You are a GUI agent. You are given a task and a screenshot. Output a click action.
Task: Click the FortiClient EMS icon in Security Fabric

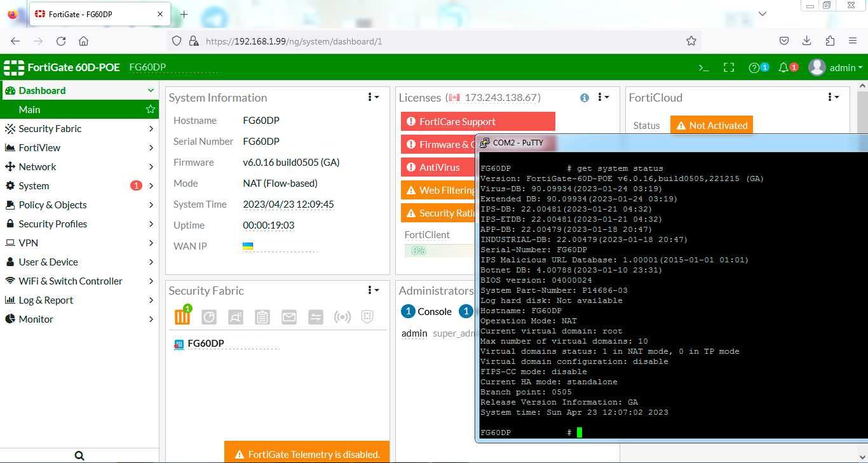(x=236, y=317)
